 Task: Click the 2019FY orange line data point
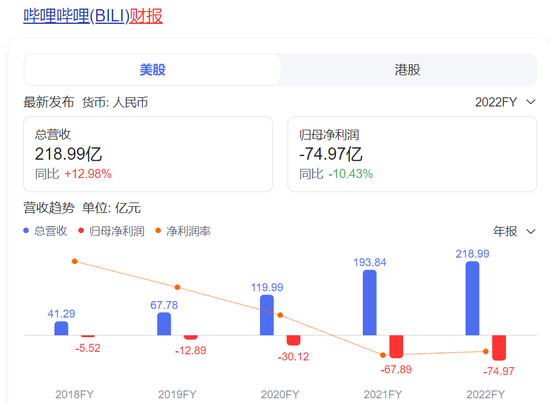click(x=177, y=287)
